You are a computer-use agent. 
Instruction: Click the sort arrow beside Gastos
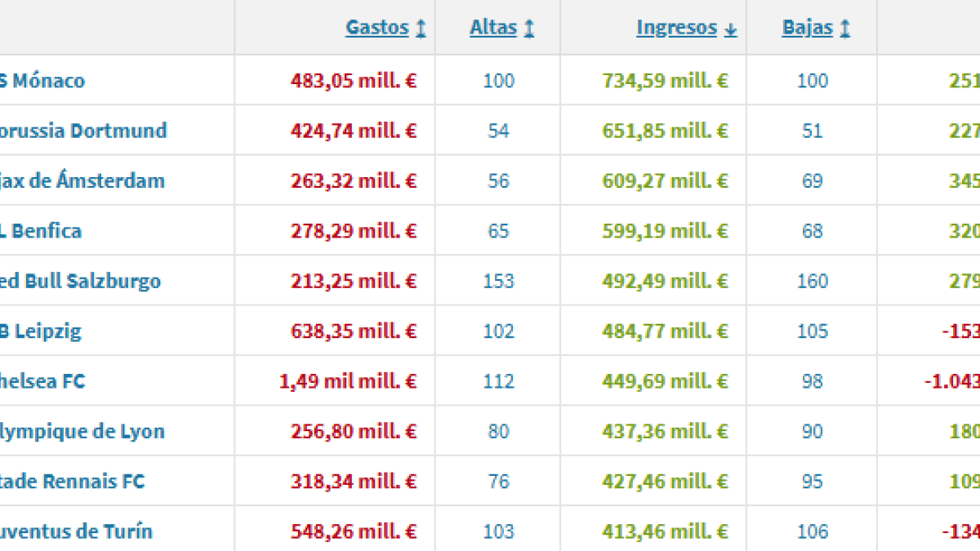click(421, 28)
